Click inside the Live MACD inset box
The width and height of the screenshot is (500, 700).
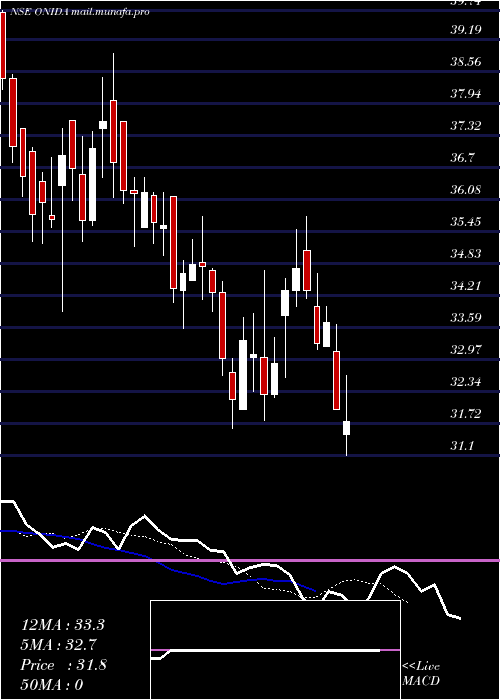click(275, 650)
